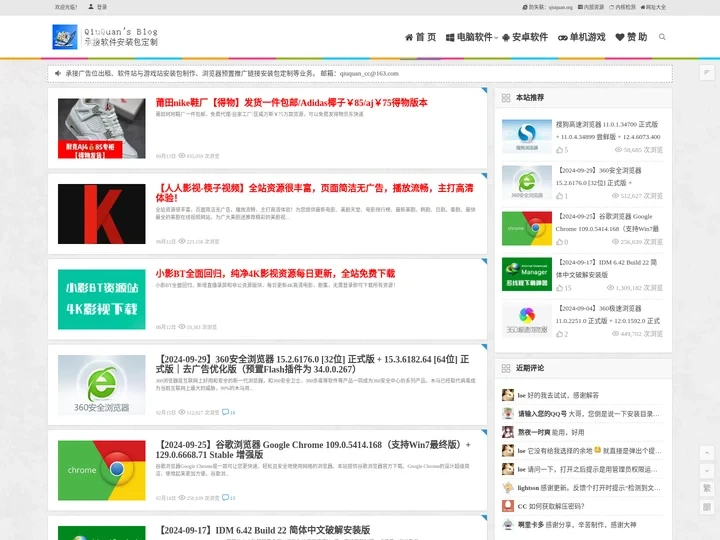Click the red K thumbnail image

point(101,214)
